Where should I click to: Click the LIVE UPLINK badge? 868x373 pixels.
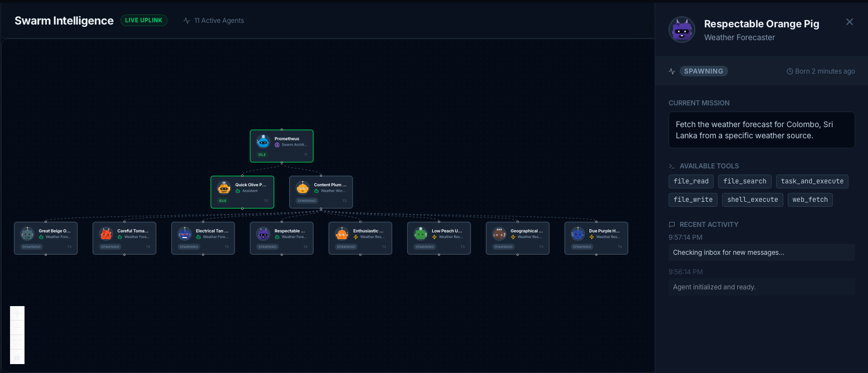pyautogui.click(x=144, y=20)
